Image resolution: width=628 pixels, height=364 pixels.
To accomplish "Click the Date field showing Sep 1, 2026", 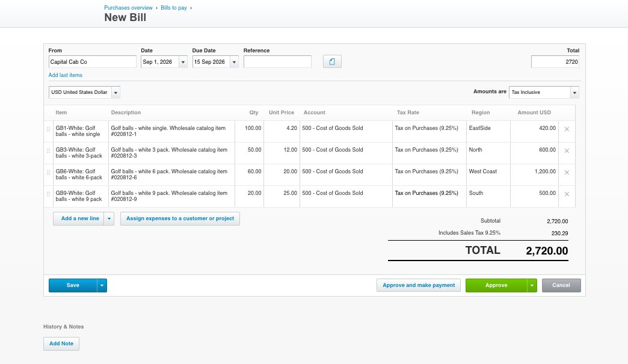I will point(160,61).
